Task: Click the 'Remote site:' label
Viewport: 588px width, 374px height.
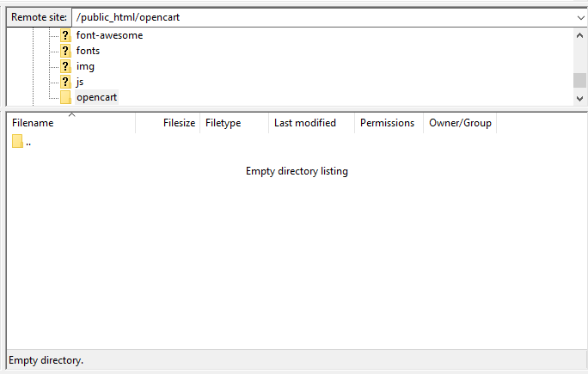Action: pyautogui.click(x=39, y=17)
